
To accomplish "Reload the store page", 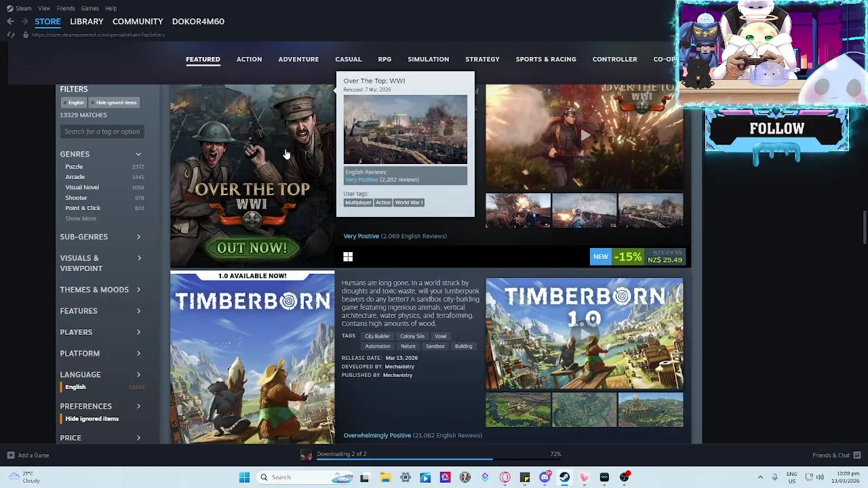I will (11, 35).
